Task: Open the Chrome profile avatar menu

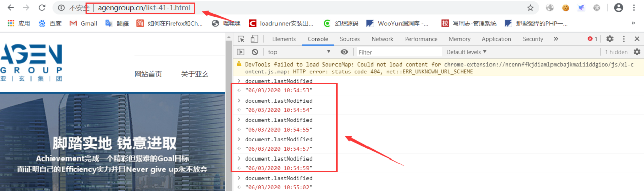Action: [619, 8]
